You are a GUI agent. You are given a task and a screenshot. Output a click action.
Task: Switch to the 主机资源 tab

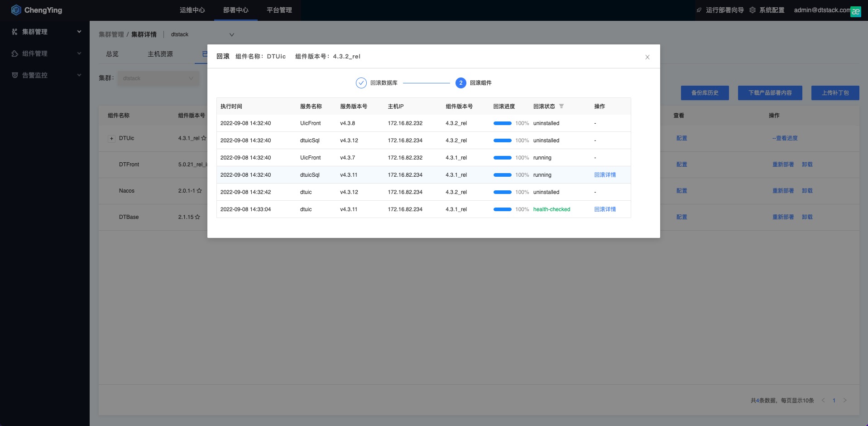pyautogui.click(x=160, y=54)
